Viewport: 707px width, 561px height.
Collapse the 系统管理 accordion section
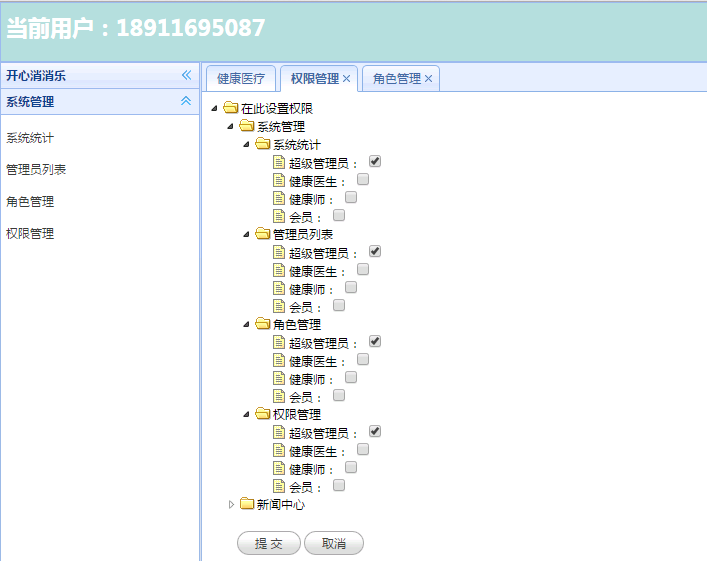tap(186, 101)
